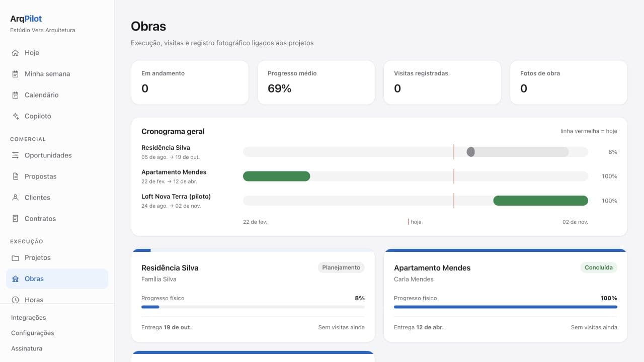Click the Cronograma geral heading
Viewport: 644px width, 362px height.
pos(173,131)
